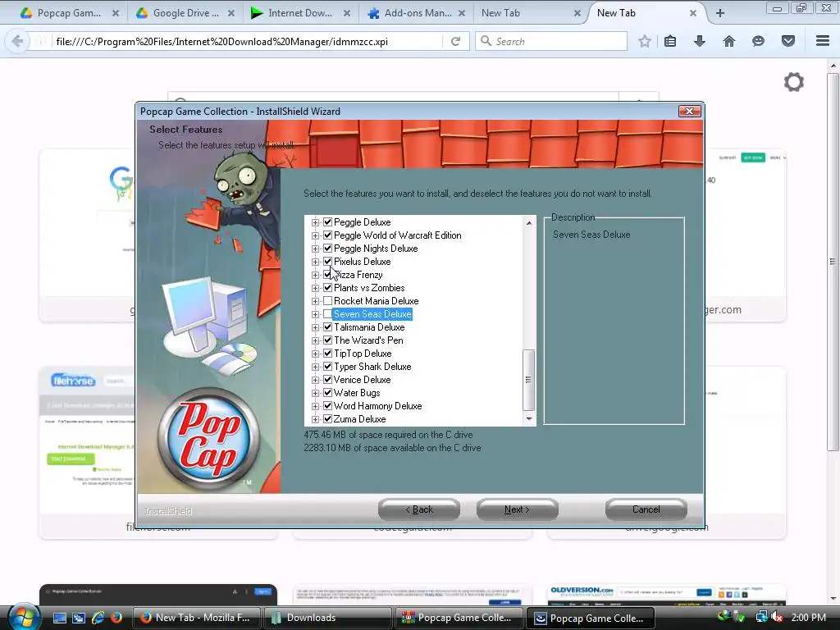Click the Windows Start orb
This screenshot has height=630, width=840.
point(24,617)
